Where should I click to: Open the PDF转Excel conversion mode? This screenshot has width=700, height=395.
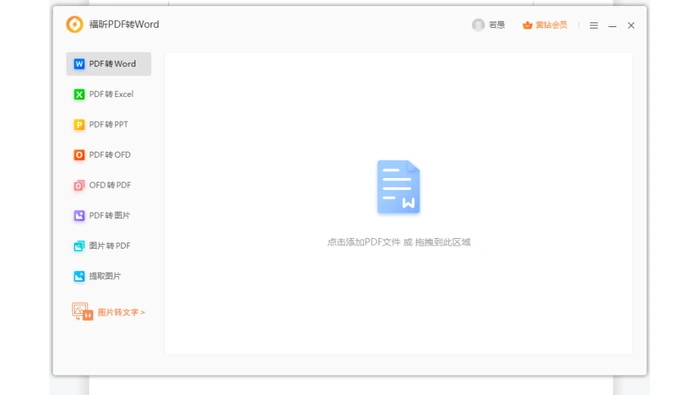[x=108, y=94]
